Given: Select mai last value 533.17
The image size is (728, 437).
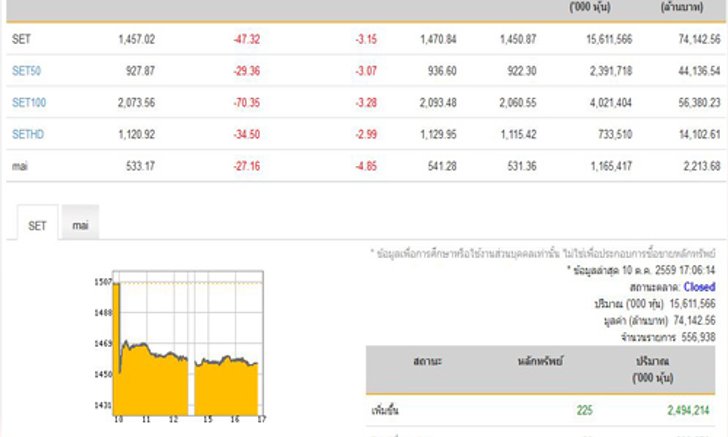Looking at the screenshot, I should (x=140, y=166).
